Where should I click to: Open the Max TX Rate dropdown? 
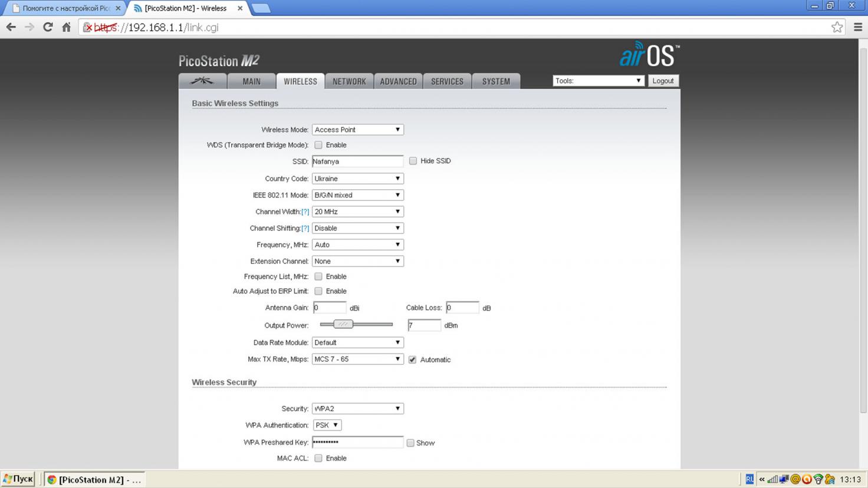tap(357, 359)
